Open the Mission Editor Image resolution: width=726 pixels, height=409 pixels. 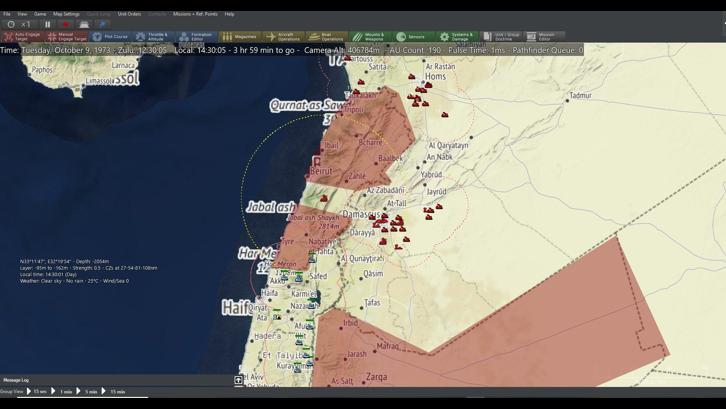tap(544, 37)
